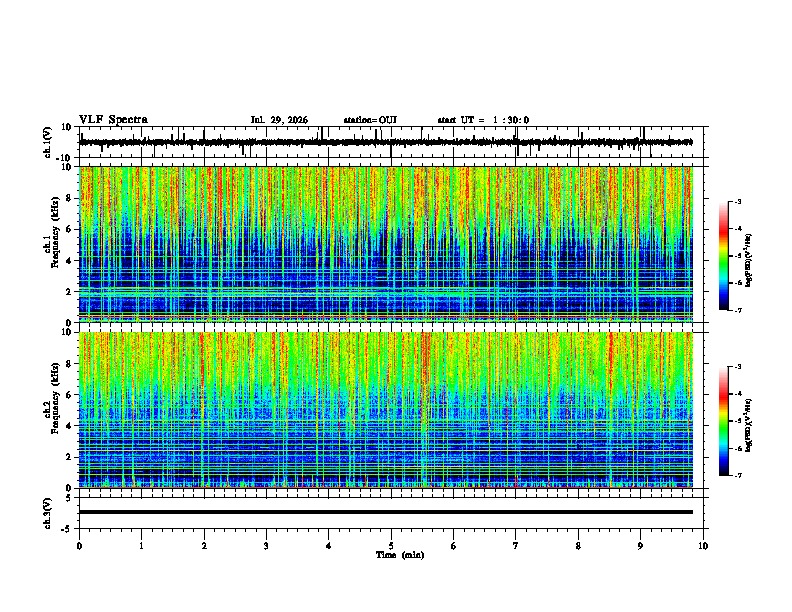792x612 pixels.
Task: Click the "-7" label on ch.2 colorbar
Action: tap(737, 475)
